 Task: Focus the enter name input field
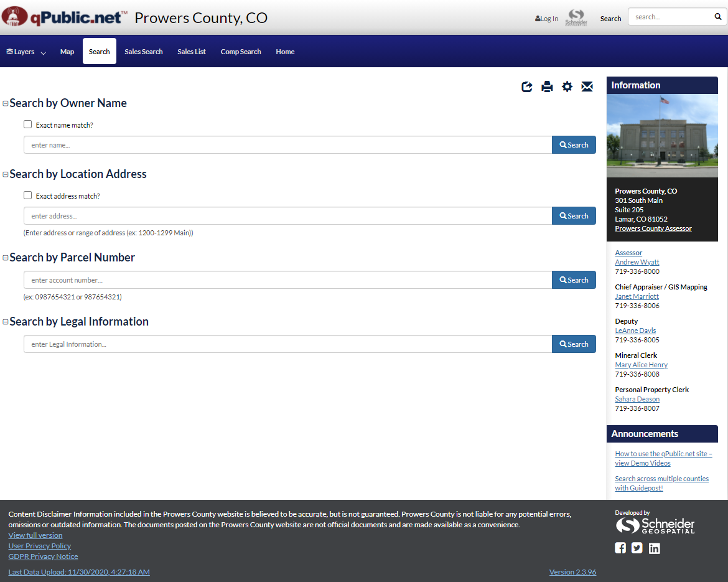click(288, 145)
